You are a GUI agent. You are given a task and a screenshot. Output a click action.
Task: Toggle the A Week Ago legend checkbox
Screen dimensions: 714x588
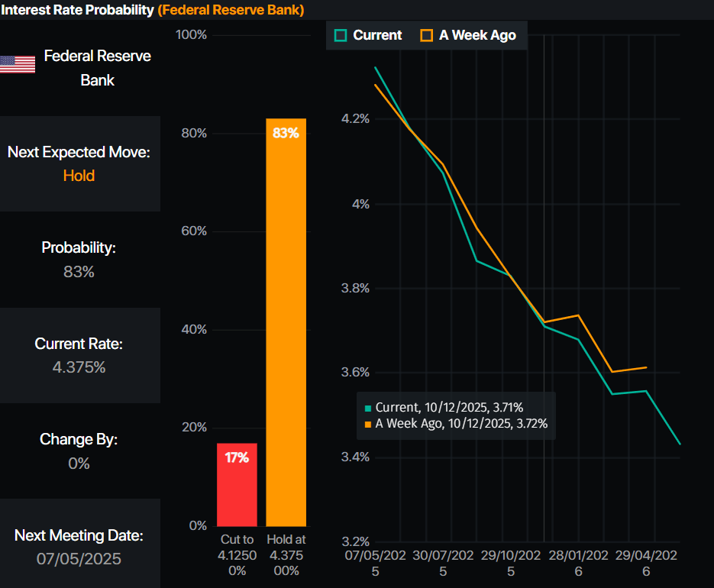[427, 35]
